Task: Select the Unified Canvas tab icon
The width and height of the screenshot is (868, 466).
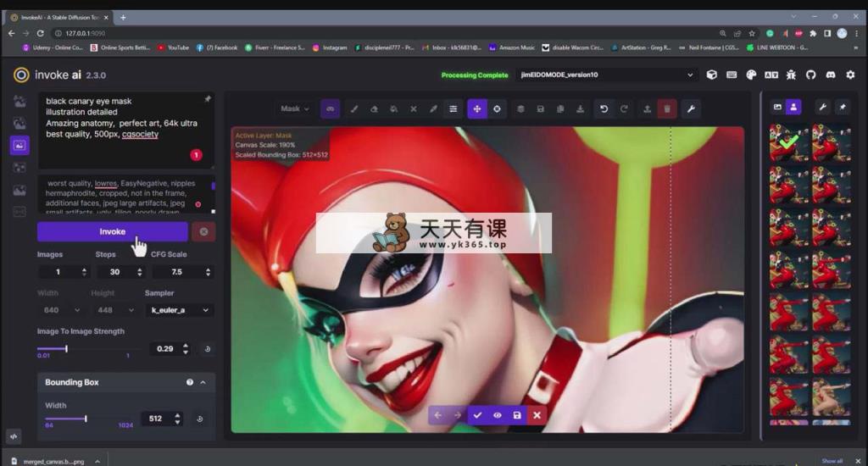Action: 19,146
